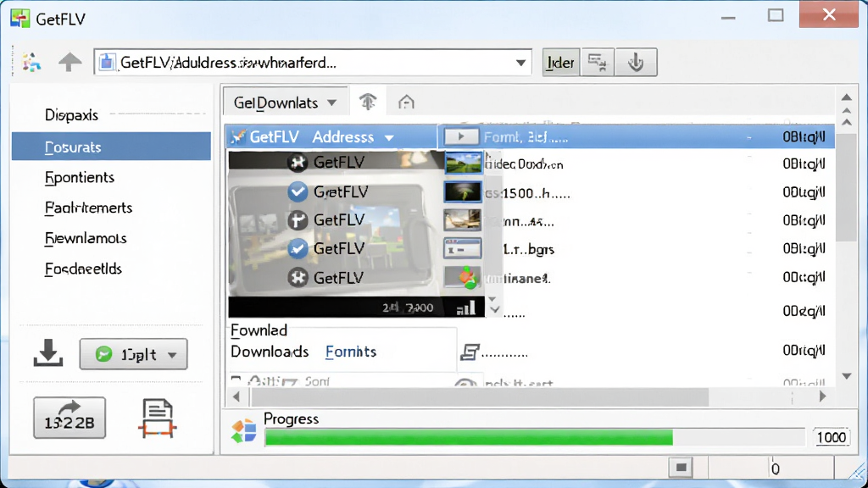Click the colorful figures icon left of up arrow
The width and height of the screenshot is (868, 488).
31,62
